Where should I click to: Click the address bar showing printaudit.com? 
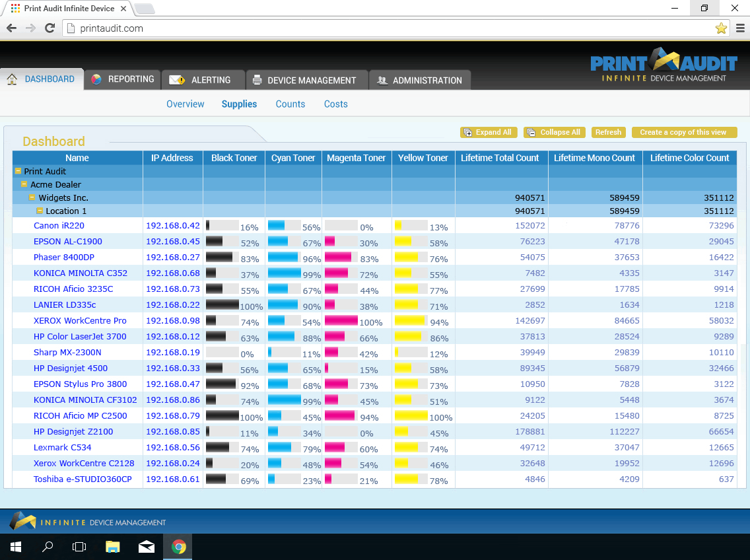[x=390, y=28]
